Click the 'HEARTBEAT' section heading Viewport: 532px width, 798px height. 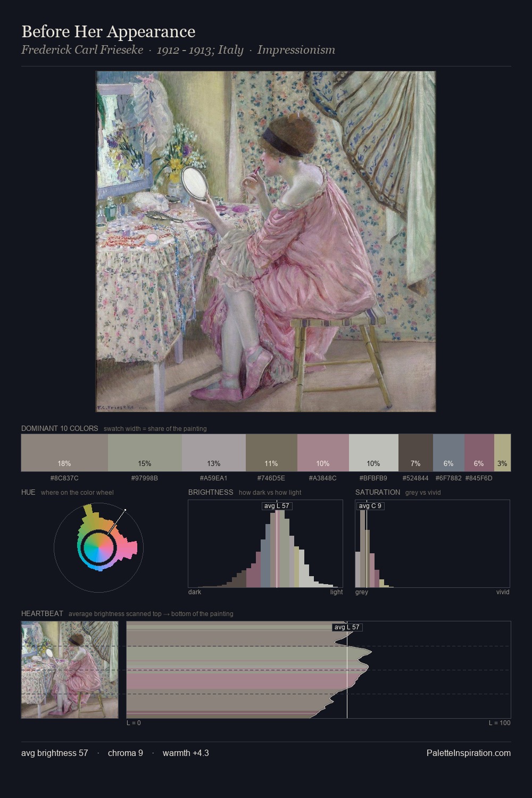[42, 613]
